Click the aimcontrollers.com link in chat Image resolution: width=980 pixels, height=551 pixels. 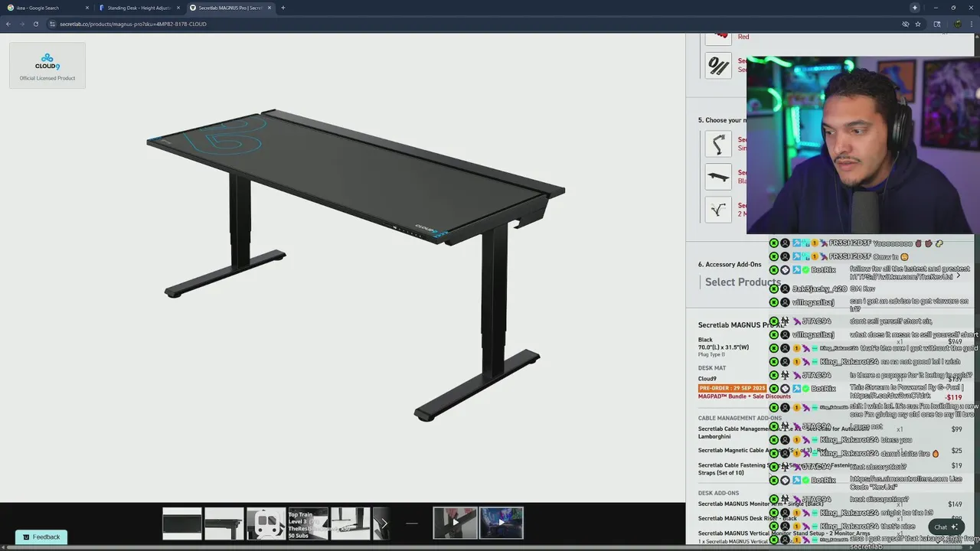900,478
